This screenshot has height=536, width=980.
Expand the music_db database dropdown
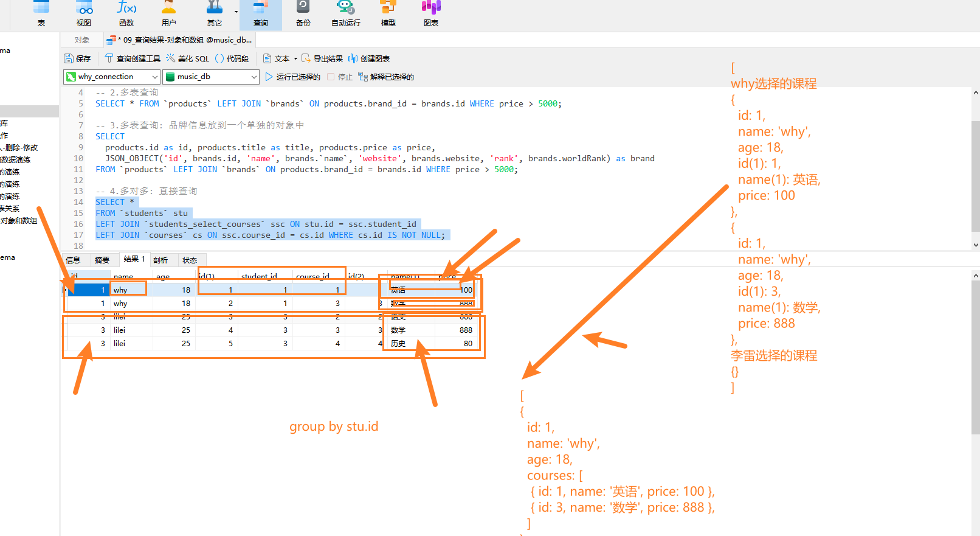(254, 77)
